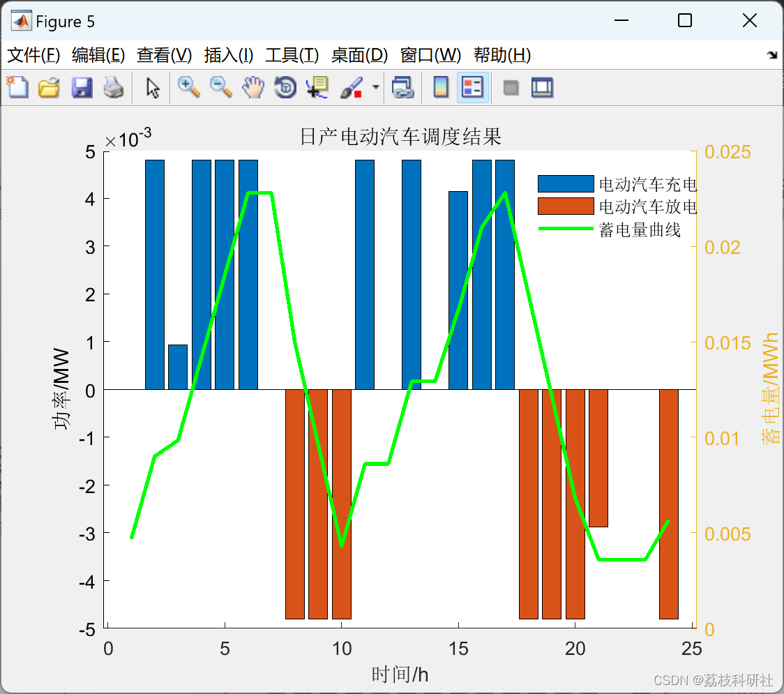The height and width of the screenshot is (694, 784).
Task: Select the Data Cursor tool
Action: [x=317, y=87]
